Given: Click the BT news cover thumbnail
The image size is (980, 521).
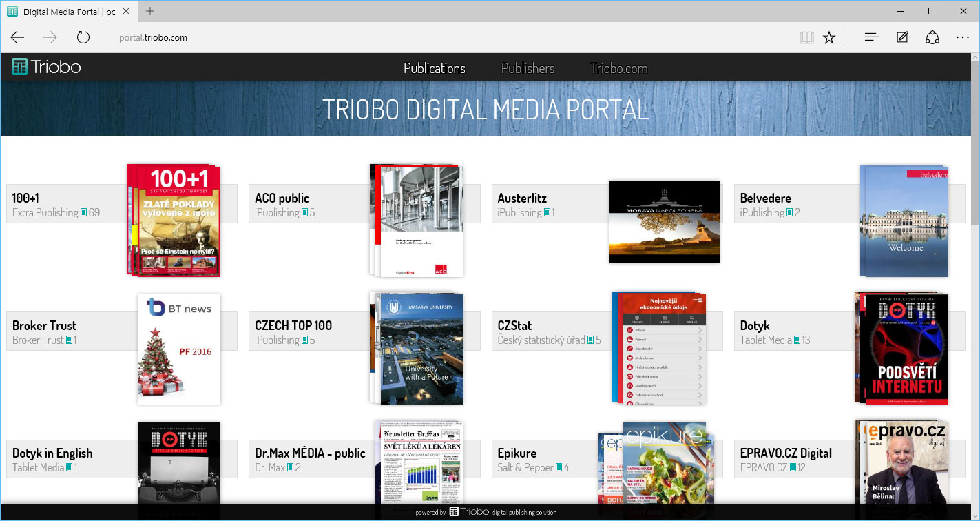Looking at the screenshot, I should click(179, 349).
